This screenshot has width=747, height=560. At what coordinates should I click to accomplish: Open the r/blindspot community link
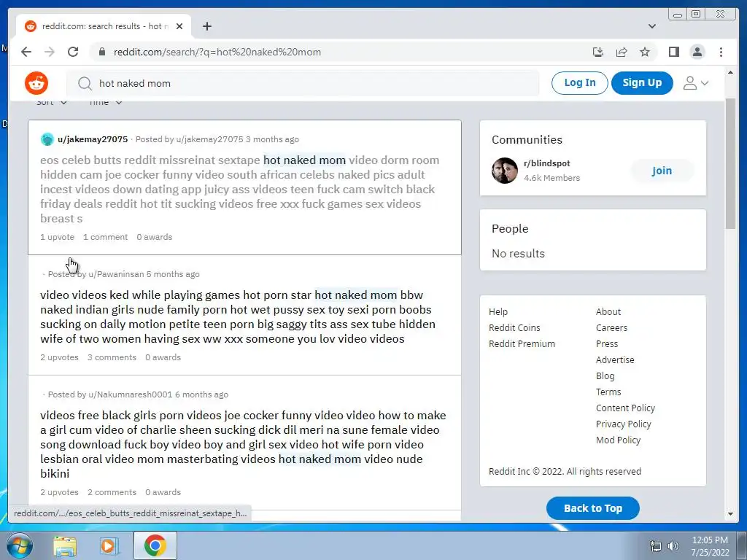coord(546,163)
